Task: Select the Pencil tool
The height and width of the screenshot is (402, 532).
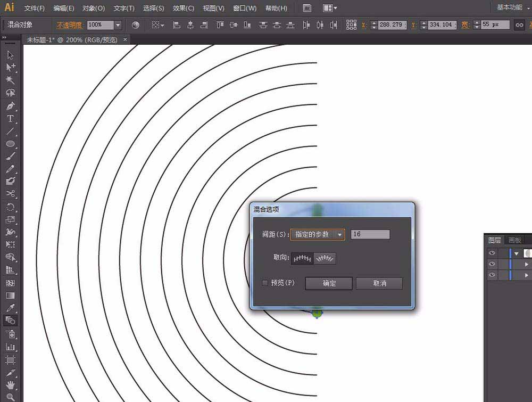Action: (x=10, y=169)
